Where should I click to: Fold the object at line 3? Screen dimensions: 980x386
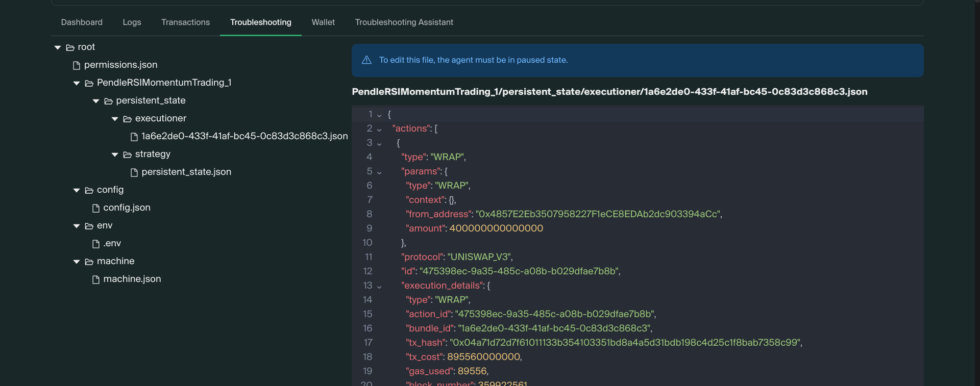click(x=379, y=144)
